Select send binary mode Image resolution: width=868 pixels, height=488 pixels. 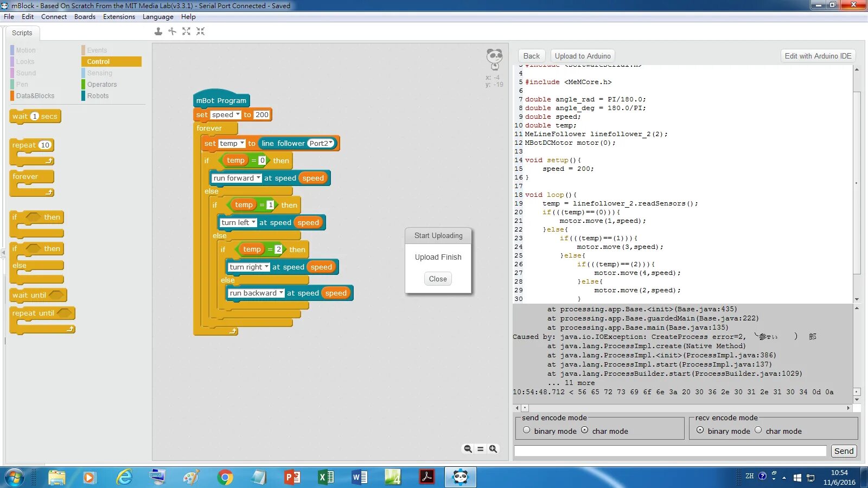pos(526,431)
